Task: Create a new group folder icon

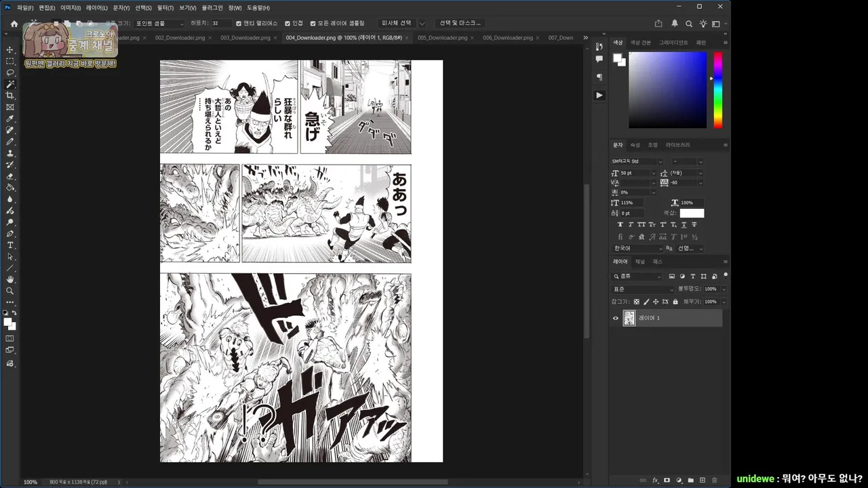Action: click(691, 481)
